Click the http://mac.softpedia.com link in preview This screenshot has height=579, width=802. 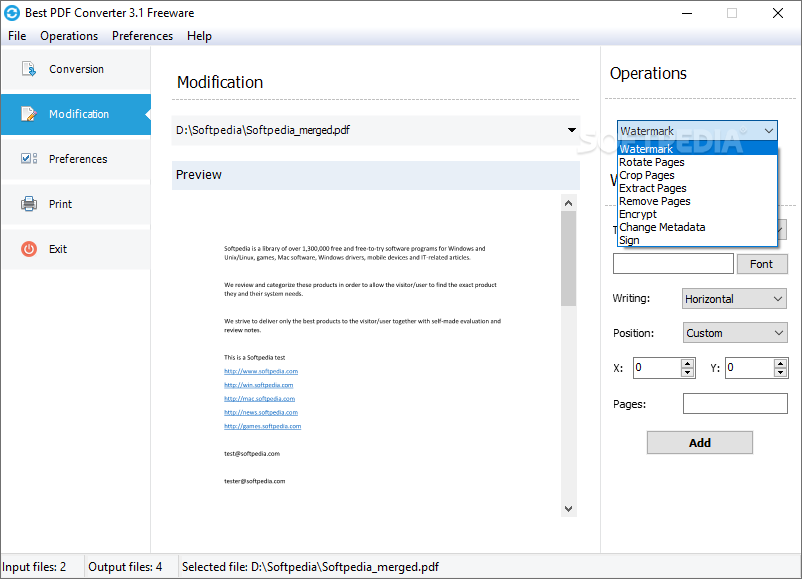259,398
